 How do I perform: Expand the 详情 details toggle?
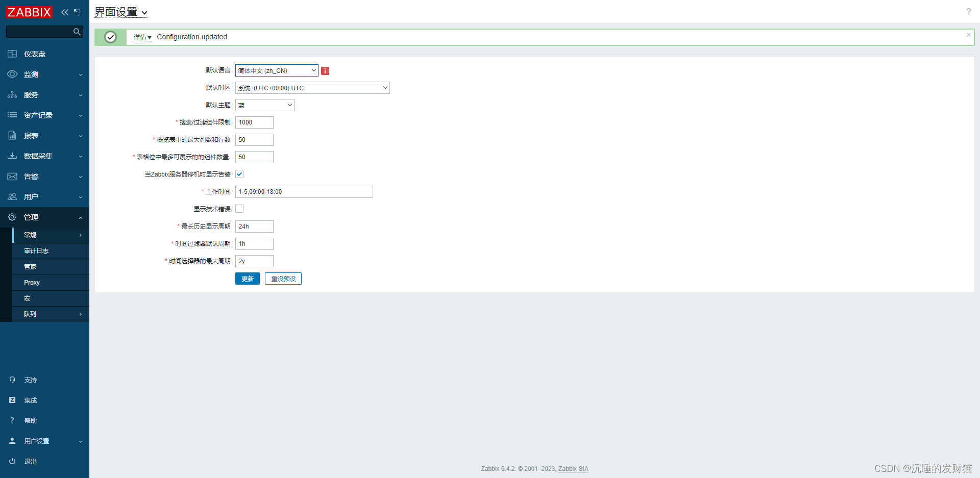click(x=142, y=37)
